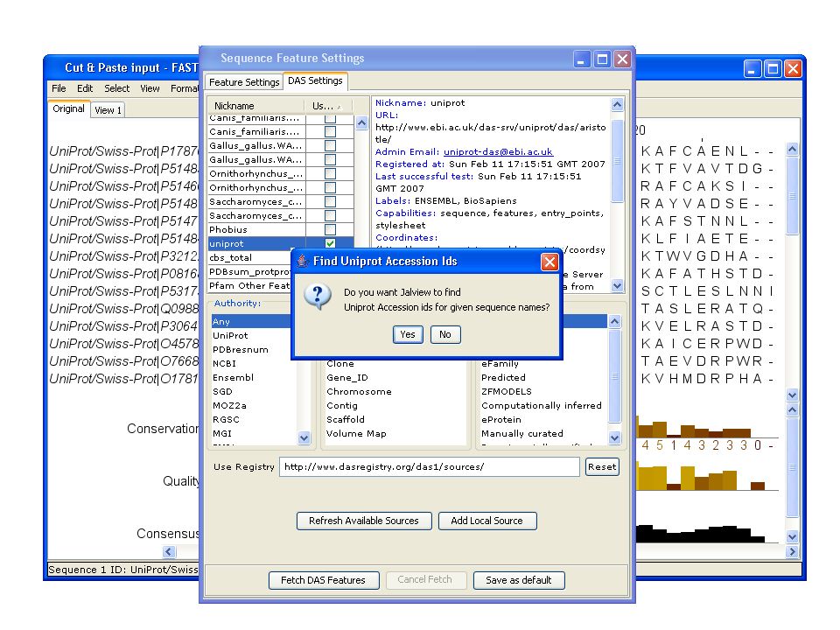840x630 pixels.
Task: Click label list scroll up arrow
Action: pyautogui.click(x=614, y=321)
